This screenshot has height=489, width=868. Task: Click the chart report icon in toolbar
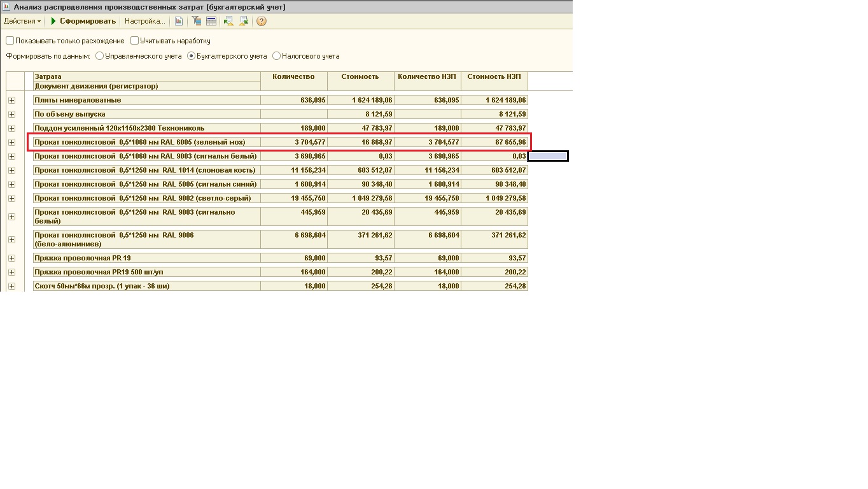(179, 21)
